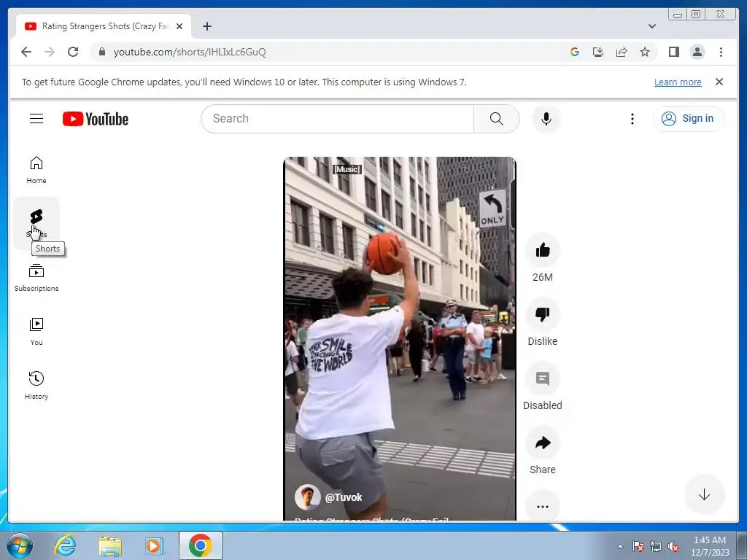Click the install/download icon in address bar
Screen dimensions: 747x560
click(598, 52)
